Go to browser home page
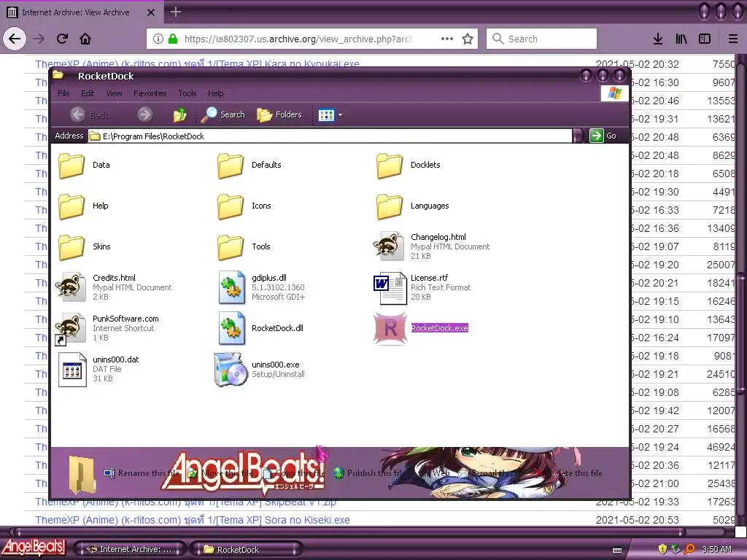 tap(85, 39)
